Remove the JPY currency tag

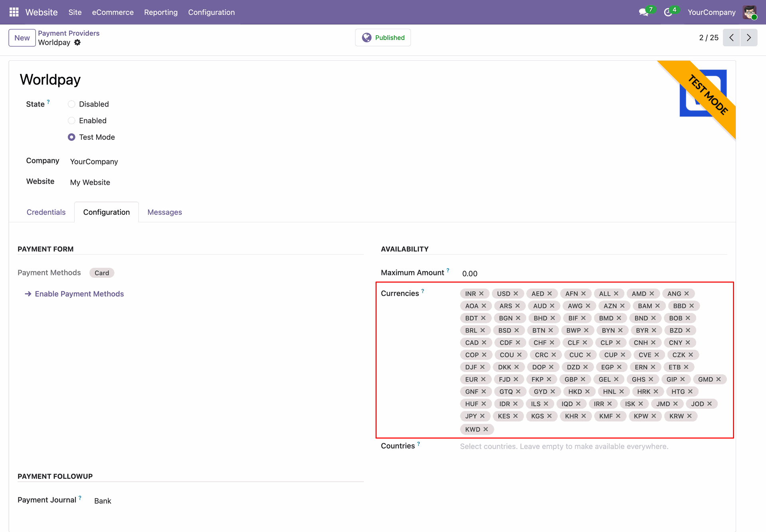click(482, 416)
